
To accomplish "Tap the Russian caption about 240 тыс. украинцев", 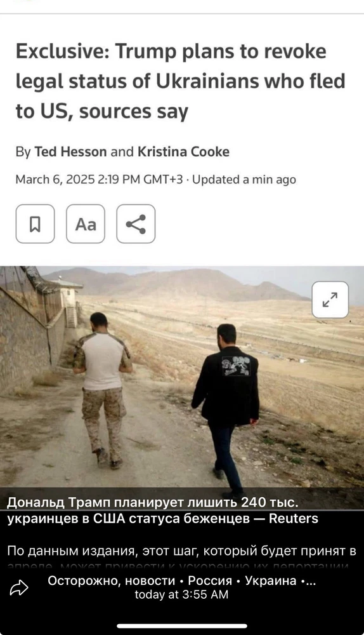I will click(x=162, y=511).
